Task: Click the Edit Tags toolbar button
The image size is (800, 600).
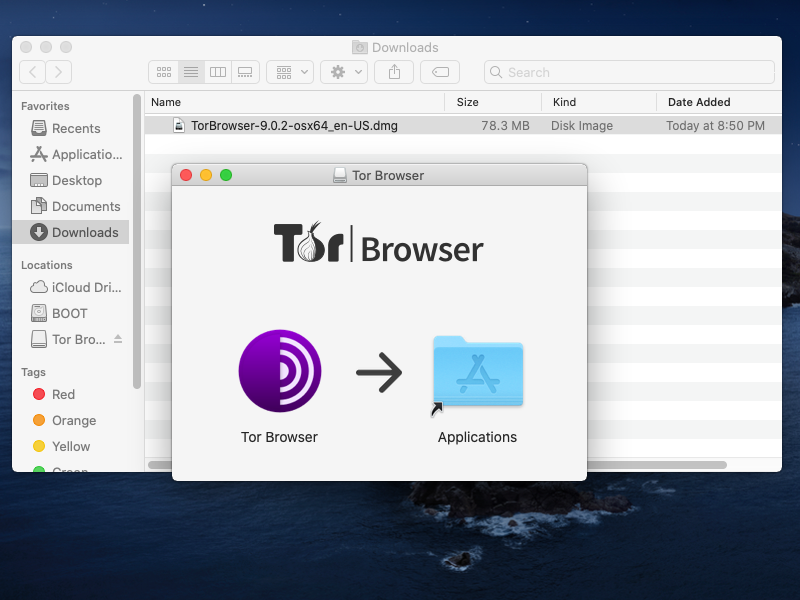Action: 440,72
